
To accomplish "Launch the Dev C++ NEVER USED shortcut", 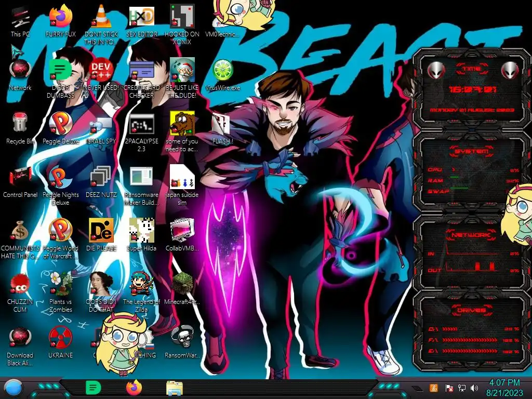I will 101,75.
